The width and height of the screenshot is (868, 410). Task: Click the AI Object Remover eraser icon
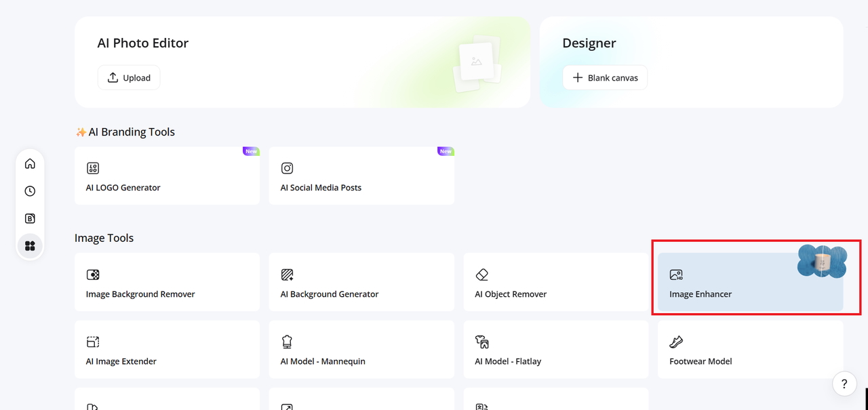pyautogui.click(x=481, y=274)
